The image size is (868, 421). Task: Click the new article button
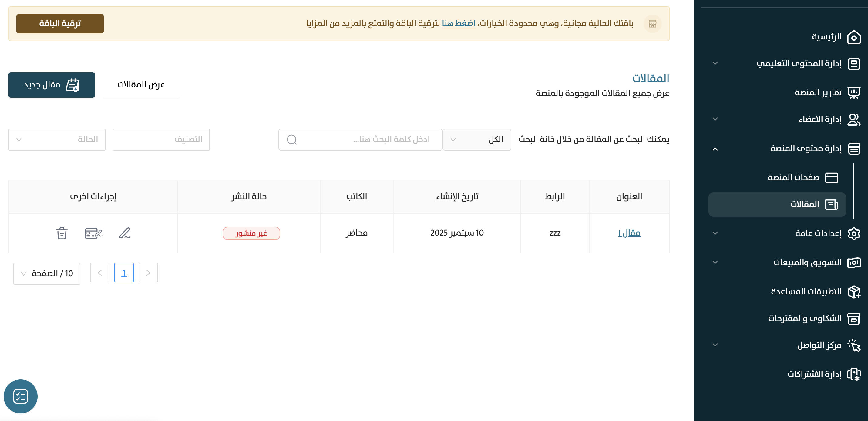(52, 85)
